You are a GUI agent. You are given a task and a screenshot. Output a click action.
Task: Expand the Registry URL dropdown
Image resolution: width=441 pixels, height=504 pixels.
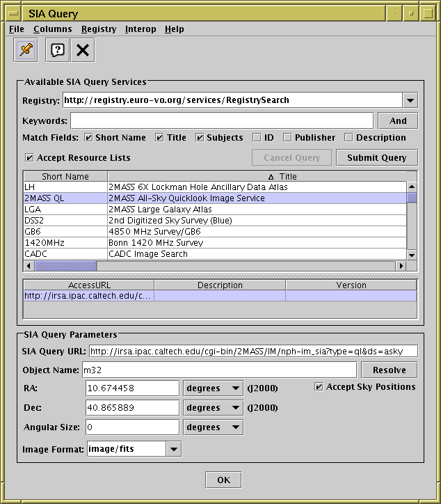[410, 100]
